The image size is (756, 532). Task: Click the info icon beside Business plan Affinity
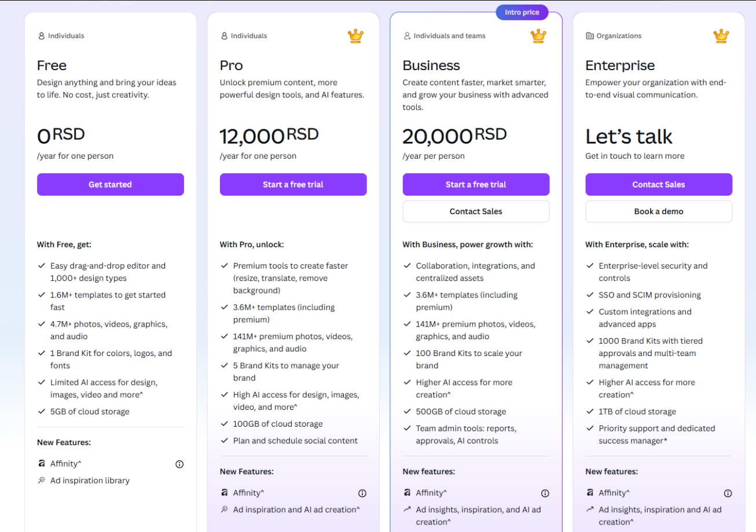545,493
